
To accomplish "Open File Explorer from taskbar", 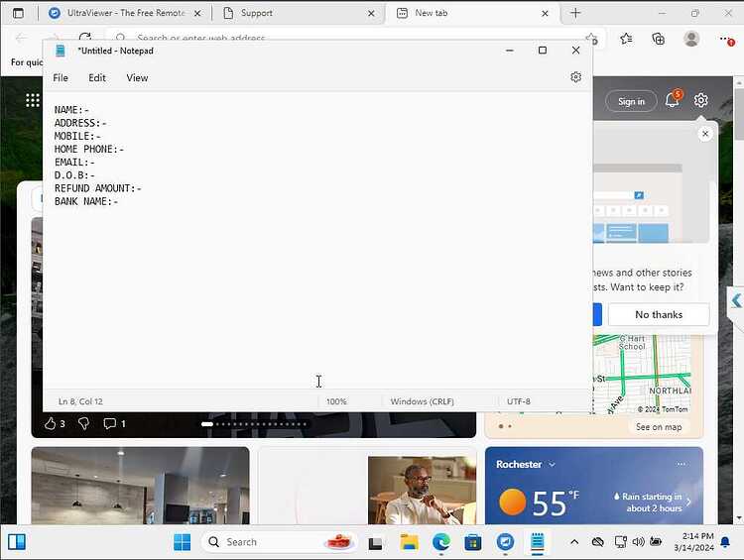I will click(x=409, y=542).
